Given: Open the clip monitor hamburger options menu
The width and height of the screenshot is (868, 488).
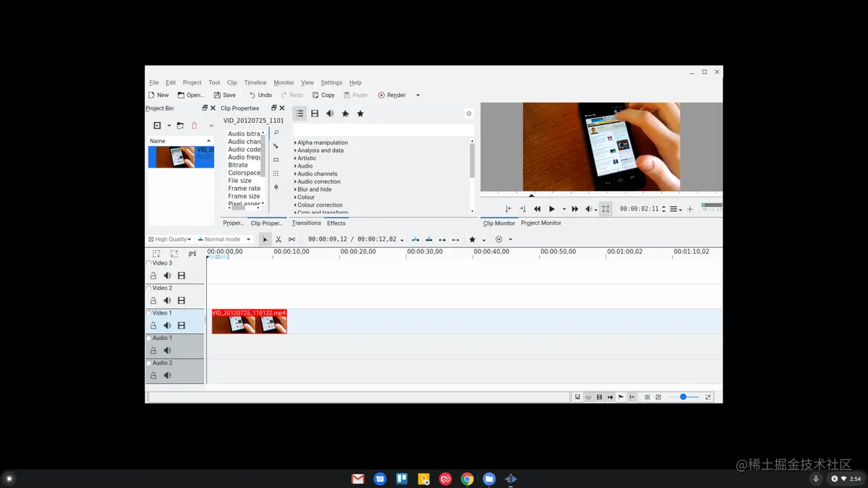Looking at the screenshot, I should point(674,209).
